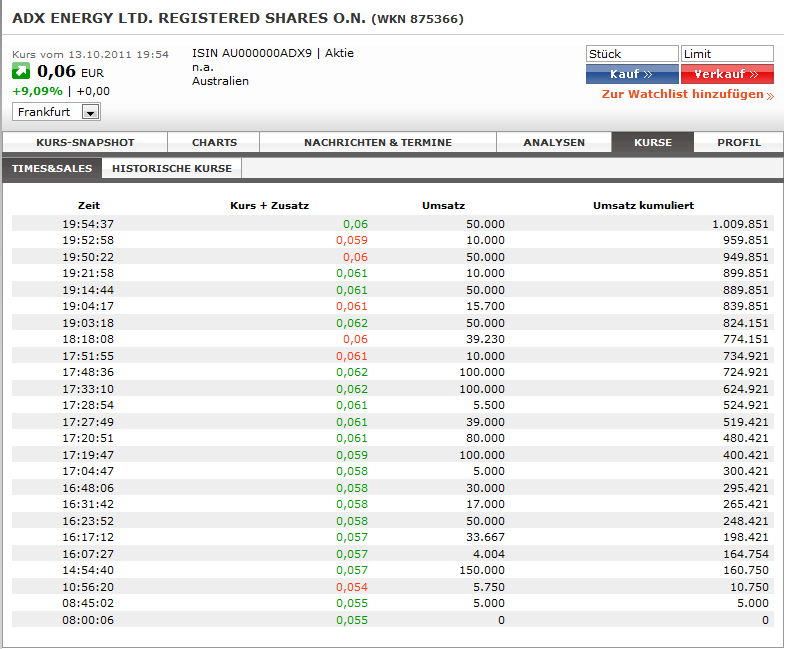Click price 0,059 in the 17:19:47 row

[x=352, y=455]
